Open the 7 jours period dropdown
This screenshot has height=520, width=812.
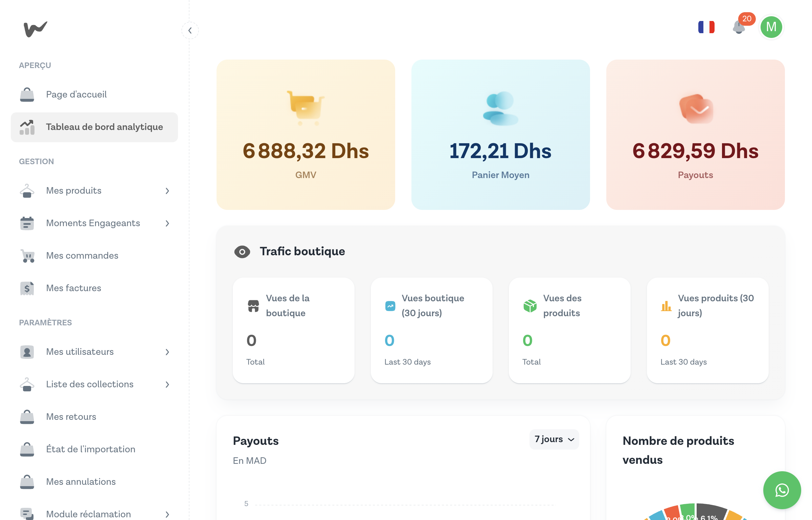(554, 439)
